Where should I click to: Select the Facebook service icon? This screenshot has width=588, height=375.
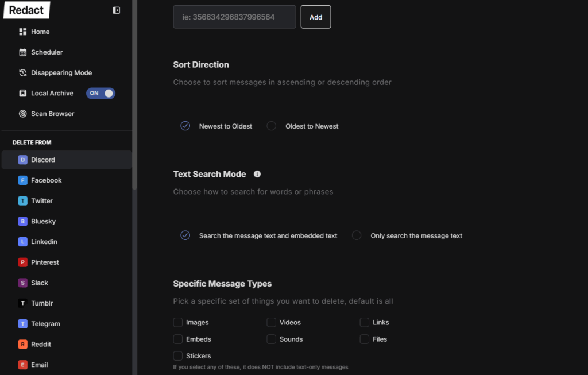pos(23,180)
